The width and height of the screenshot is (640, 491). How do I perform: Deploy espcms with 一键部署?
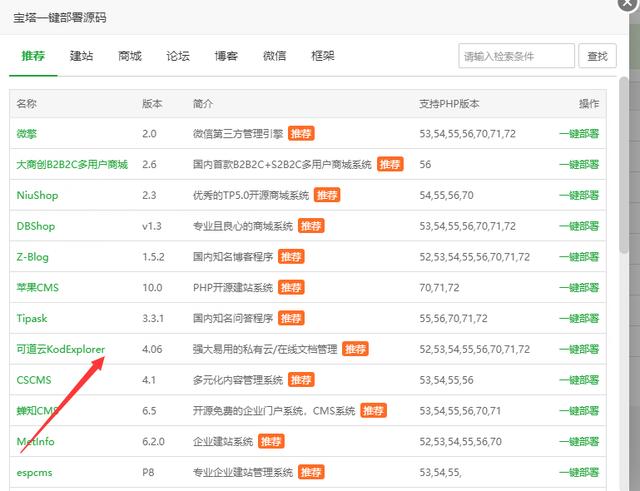[579, 472]
